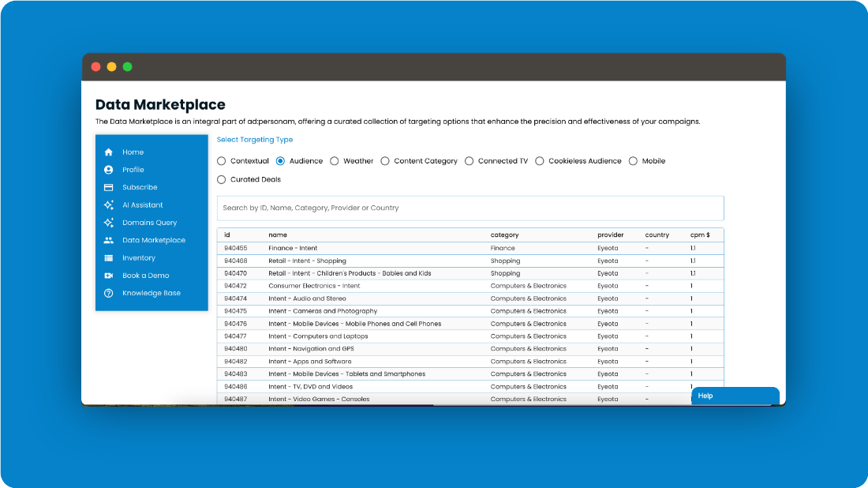Sort by the name column header
Image resolution: width=868 pixels, height=488 pixels.
coord(277,235)
